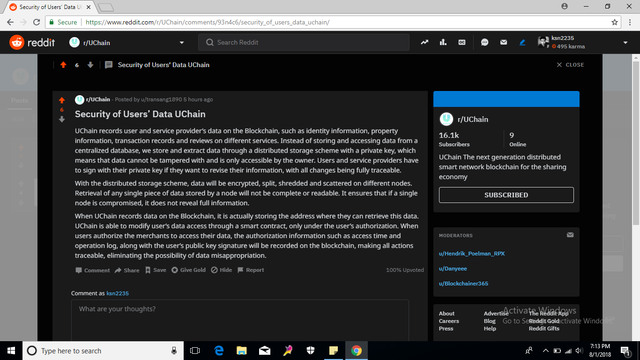Viewport: 640px width, 360px height.
Task: Open r/UChain link in sidebar card
Action: pyautogui.click(x=473, y=120)
